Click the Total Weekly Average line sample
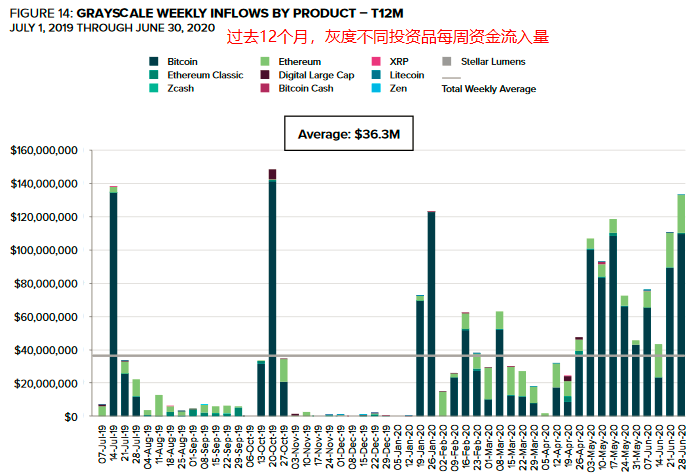This screenshot has height=475, width=696. 451,78
